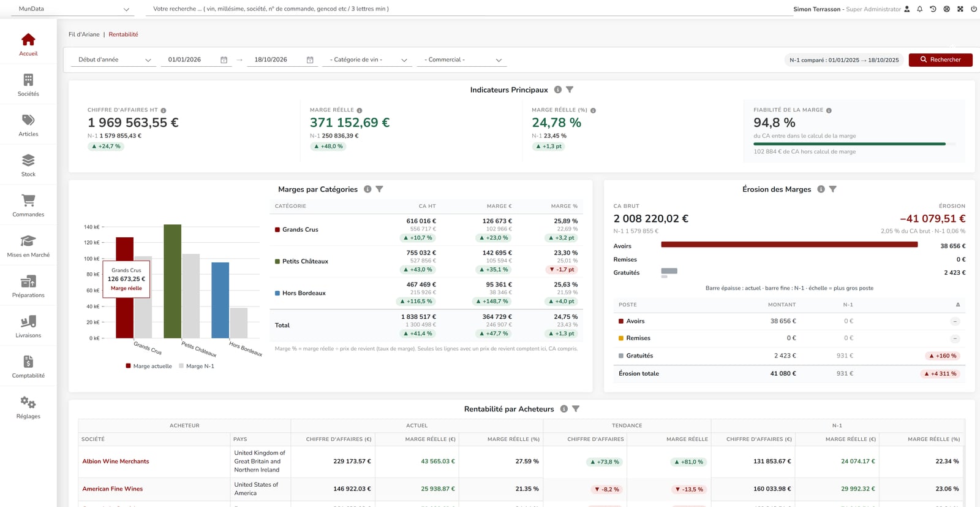Click the fullscreen expand icon in header
The height and width of the screenshot is (507, 980).
click(x=960, y=9)
